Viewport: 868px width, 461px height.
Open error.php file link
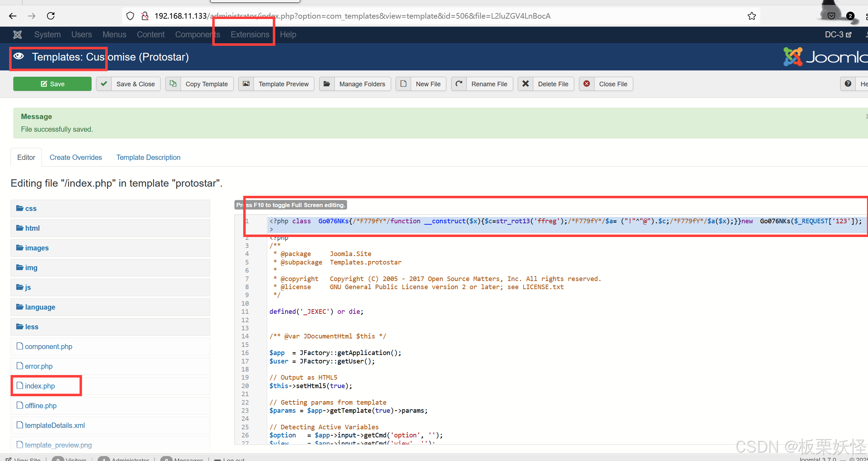(38, 366)
